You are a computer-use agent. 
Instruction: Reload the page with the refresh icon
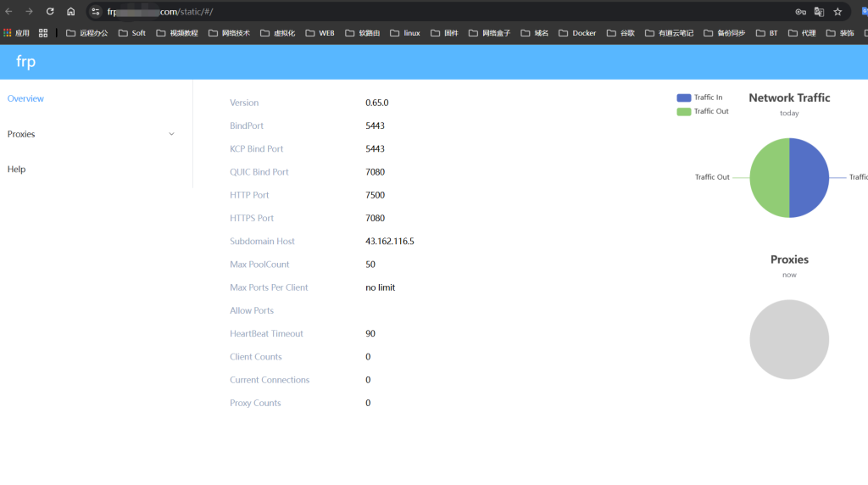[50, 12]
